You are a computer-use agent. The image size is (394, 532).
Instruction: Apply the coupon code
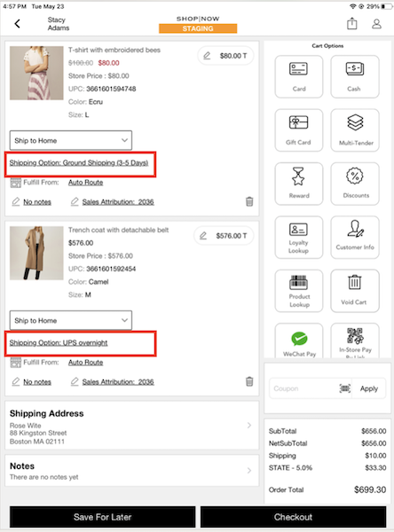[x=369, y=388]
